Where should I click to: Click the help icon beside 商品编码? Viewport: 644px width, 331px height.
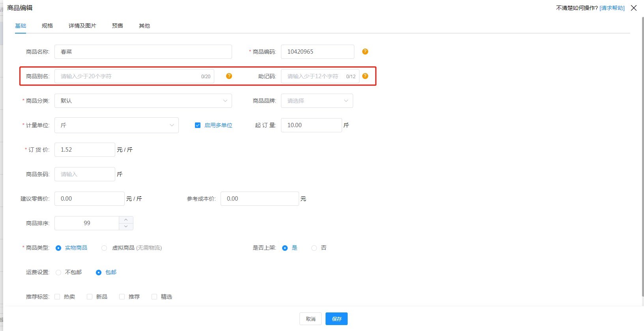pyautogui.click(x=365, y=52)
